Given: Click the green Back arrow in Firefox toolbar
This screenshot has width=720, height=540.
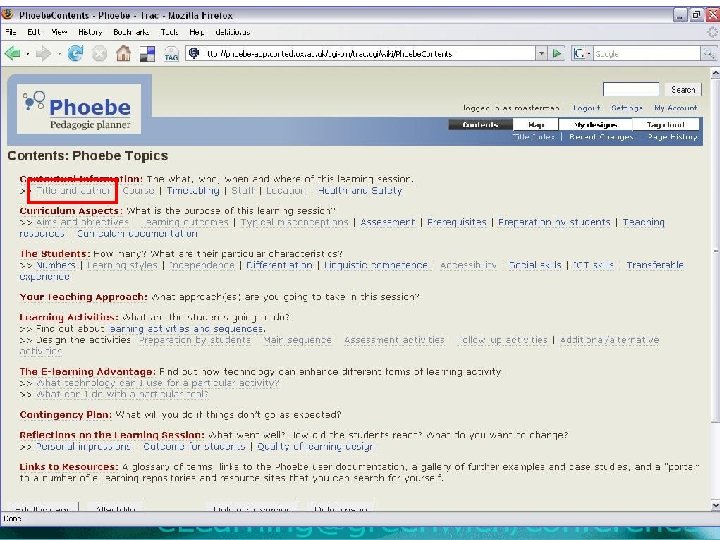Looking at the screenshot, I should (x=12, y=54).
